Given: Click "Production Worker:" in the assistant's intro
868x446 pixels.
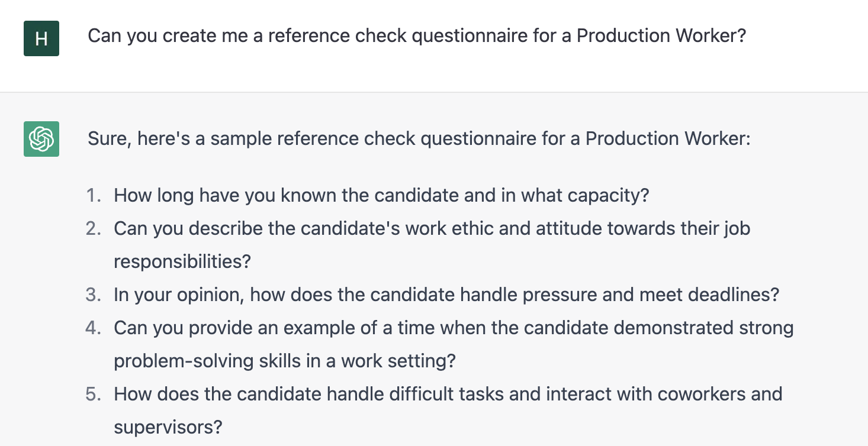Looking at the screenshot, I should [668, 139].
